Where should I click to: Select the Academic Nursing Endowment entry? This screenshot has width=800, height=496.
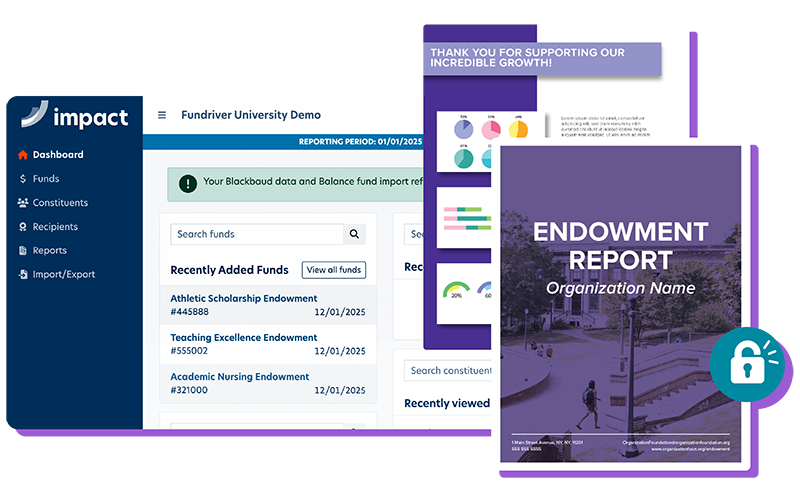(x=240, y=377)
